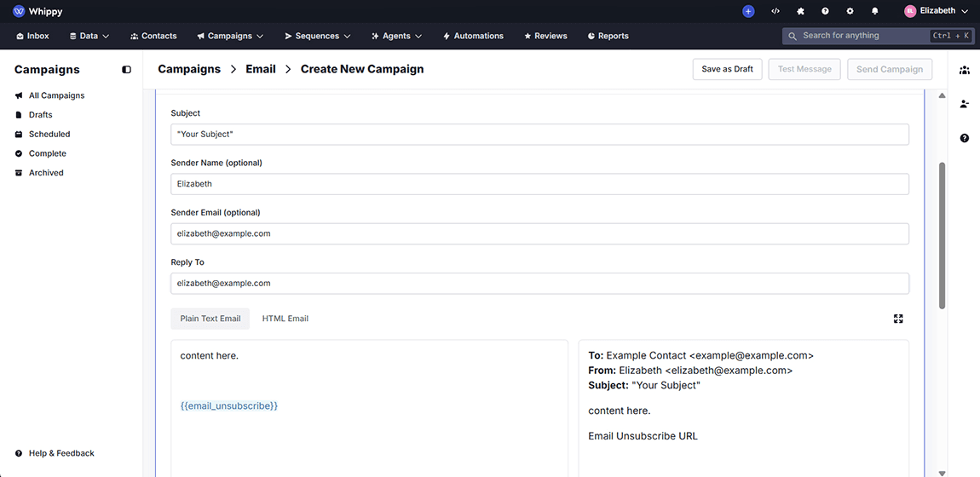Viewport: 980px width, 477px height.
Task: Click the preview Subject line text
Action: tap(644, 385)
